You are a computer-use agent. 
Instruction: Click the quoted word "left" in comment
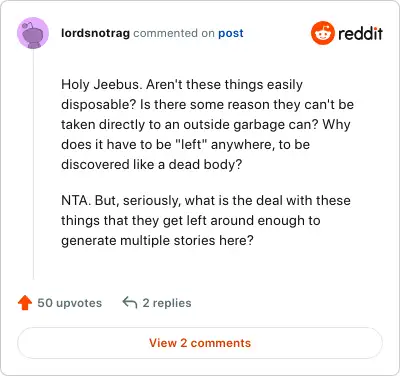[x=191, y=144]
